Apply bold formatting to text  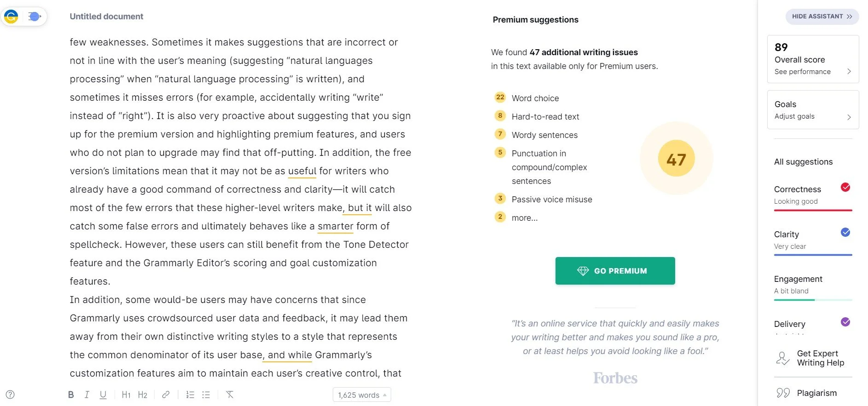pyautogui.click(x=71, y=395)
